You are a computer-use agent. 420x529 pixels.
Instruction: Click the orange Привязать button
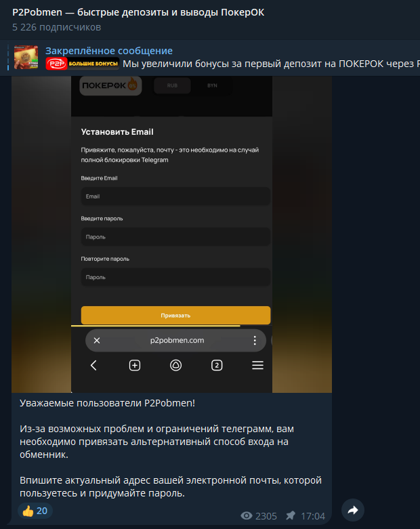click(x=175, y=316)
